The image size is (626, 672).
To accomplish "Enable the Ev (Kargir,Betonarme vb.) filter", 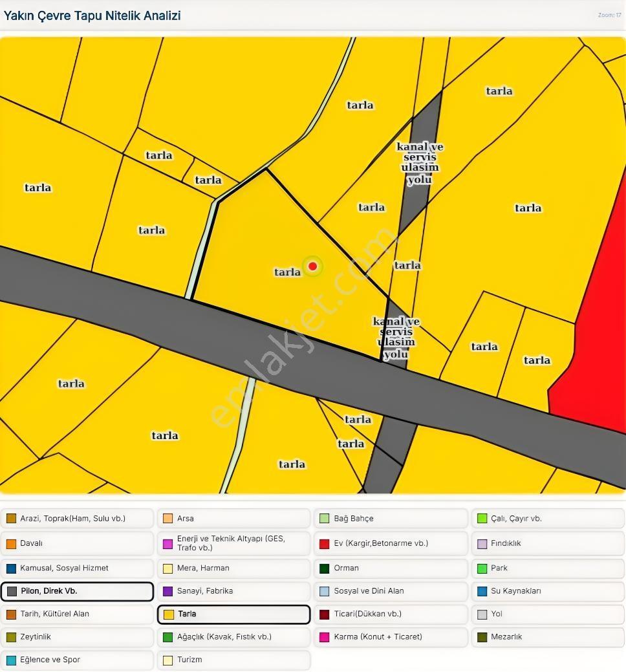I will point(391,543).
